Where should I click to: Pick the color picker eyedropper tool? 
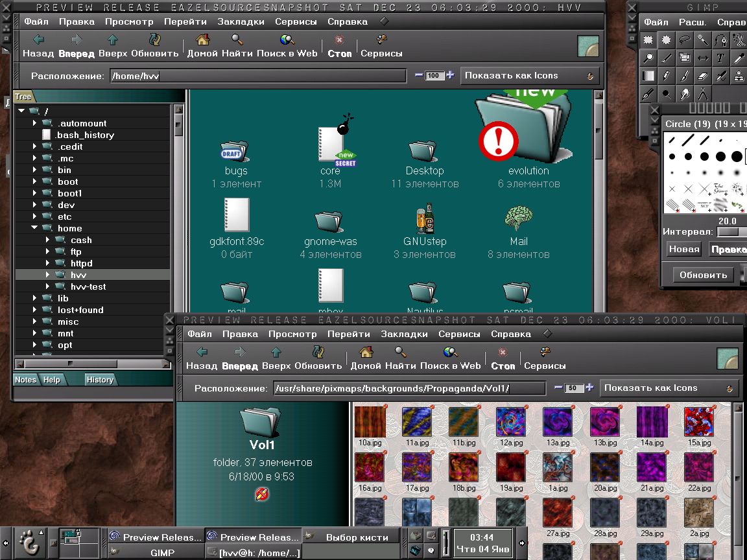739,58
